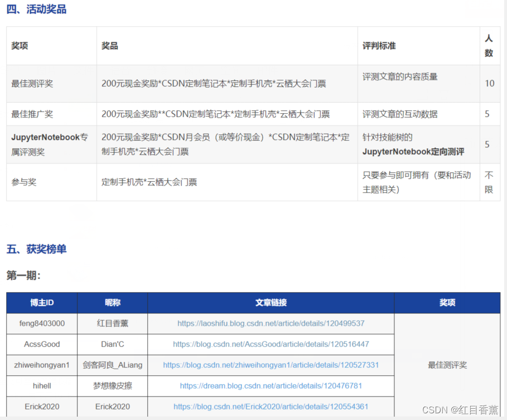Click the 不限 count cell
507x420 pixels.
489,182
